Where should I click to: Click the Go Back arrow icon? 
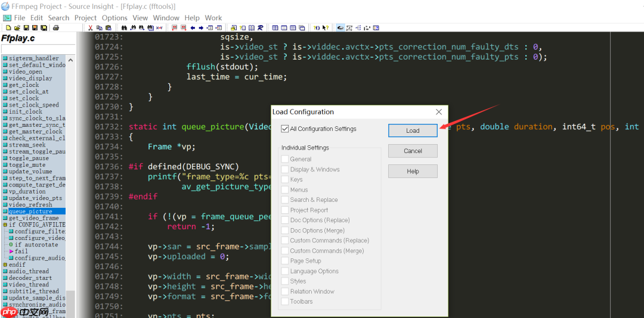point(193,27)
